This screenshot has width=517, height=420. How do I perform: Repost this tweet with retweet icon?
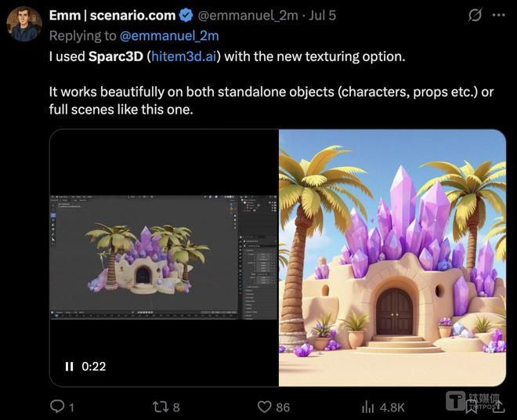(160, 406)
